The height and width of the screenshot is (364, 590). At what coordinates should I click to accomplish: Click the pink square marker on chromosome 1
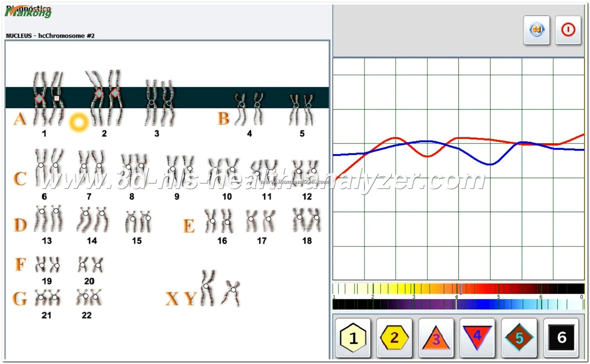click(56, 98)
